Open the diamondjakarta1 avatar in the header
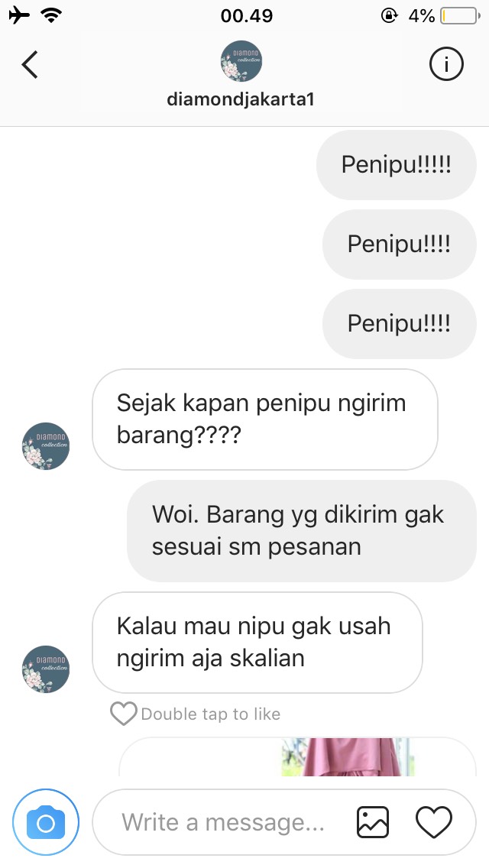This screenshot has width=489, height=868. pyautogui.click(x=241, y=61)
